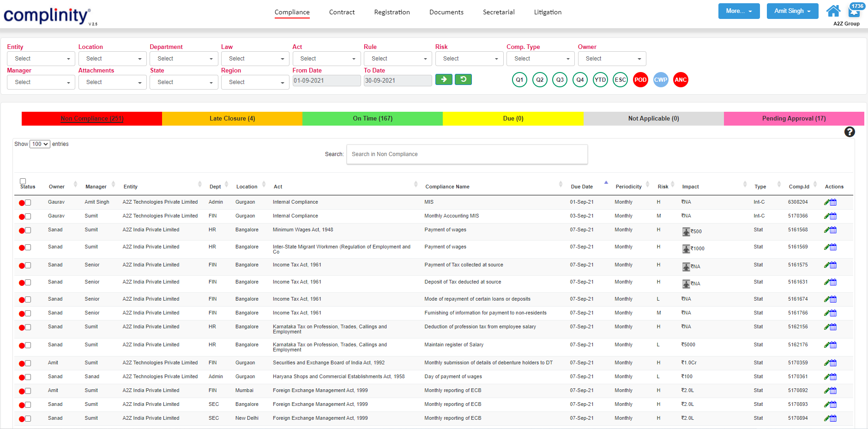Open the ESC escalation filter icon

[x=620, y=79]
